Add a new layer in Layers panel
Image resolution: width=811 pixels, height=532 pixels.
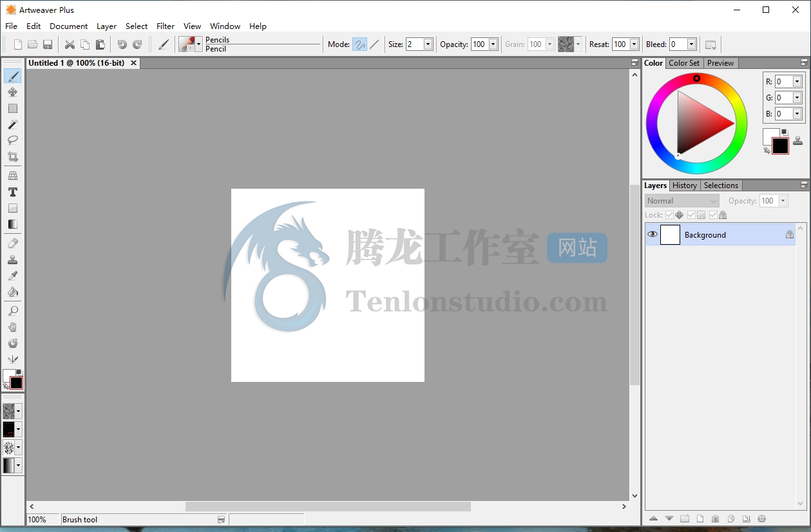tap(700, 518)
